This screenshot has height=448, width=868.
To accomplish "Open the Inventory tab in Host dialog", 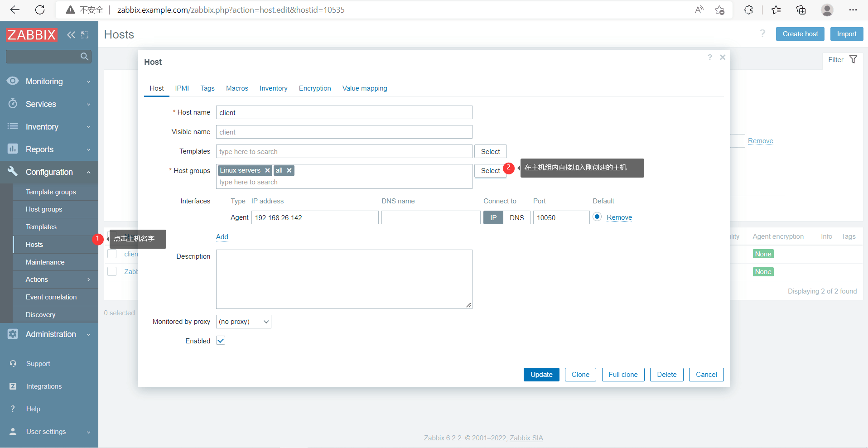I will tap(273, 88).
